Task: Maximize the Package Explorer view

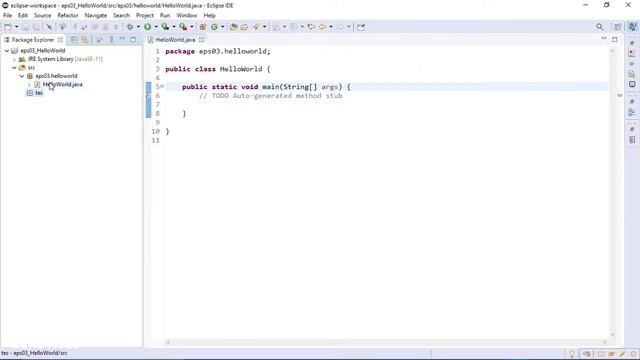Action: click(x=133, y=40)
